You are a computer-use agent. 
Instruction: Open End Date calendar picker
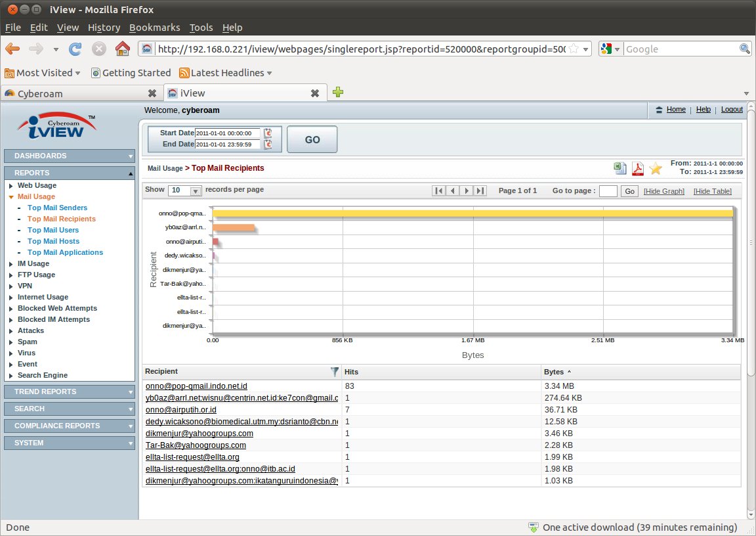pos(268,145)
